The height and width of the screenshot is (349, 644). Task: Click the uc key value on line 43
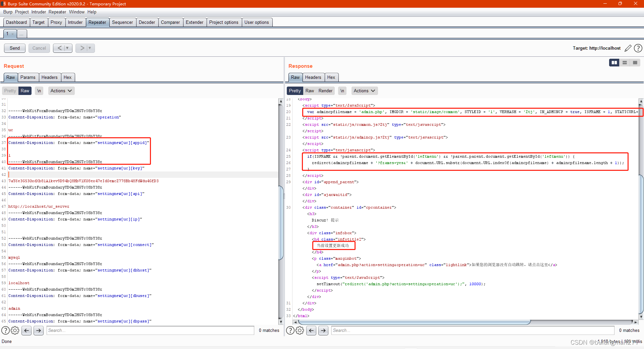point(84,181)
